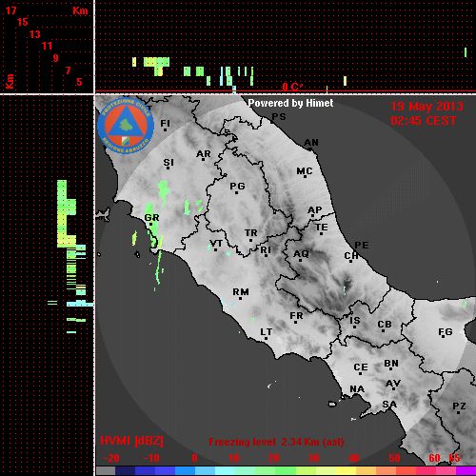Select the PZ city label
Screen dimensions: 476x476
point(459,406)
